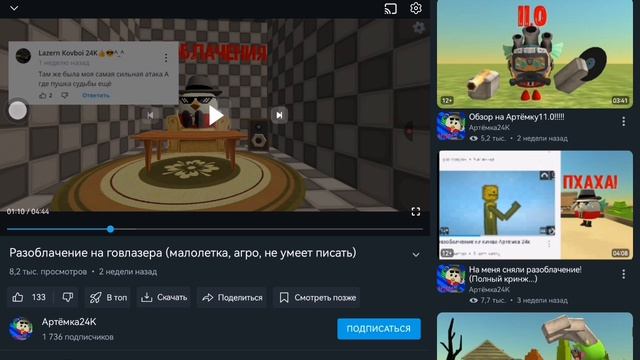Skip to the previous video
Viewport: 640px width, 360px height.
coord(150,116)
